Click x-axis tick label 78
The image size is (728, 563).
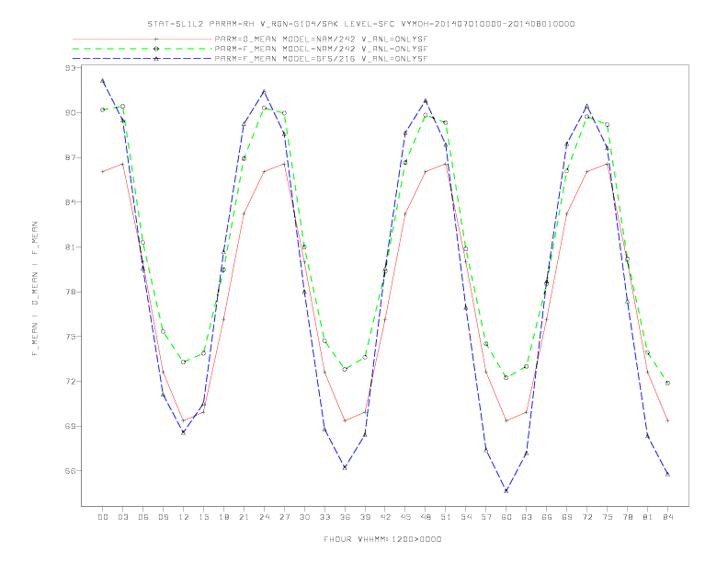628,517
